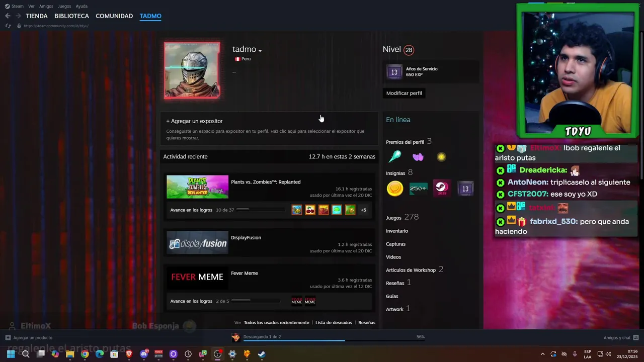The width and height of the screenshot is (644, 362).
Task: Select the TADMO profile tab
Action: coord(150,16)
